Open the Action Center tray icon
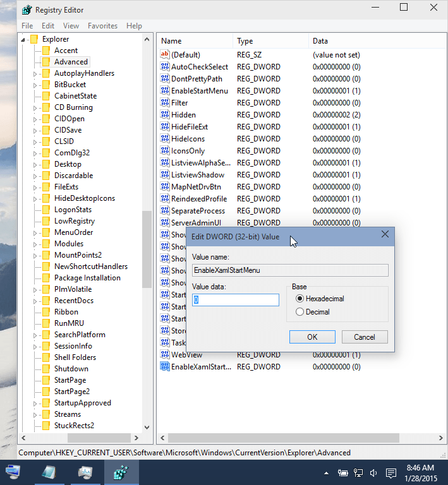 point(391,473)
